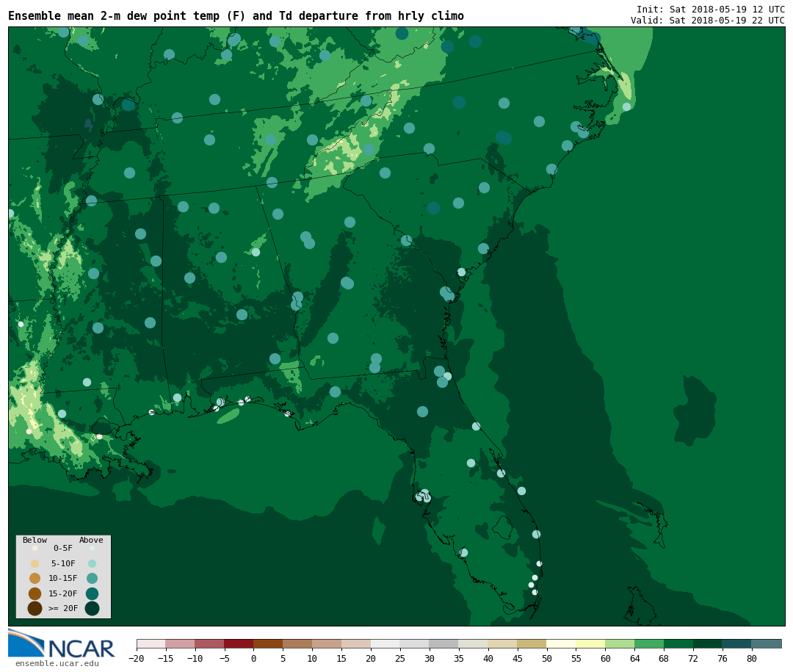The image size is (793, 672).
Task: Pick the 25 to 30 light gray colorbar swatch
Action: tap(415, 643)
